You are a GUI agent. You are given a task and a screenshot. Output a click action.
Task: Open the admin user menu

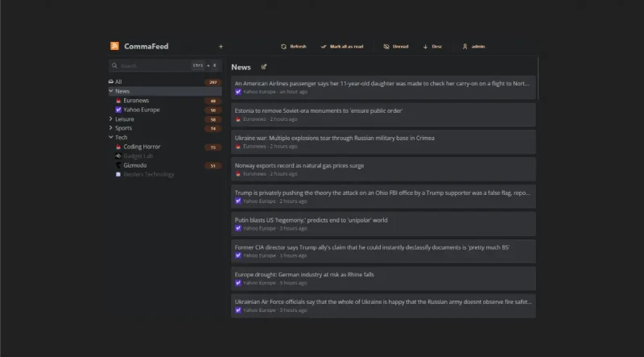click(x=473, y=47)
